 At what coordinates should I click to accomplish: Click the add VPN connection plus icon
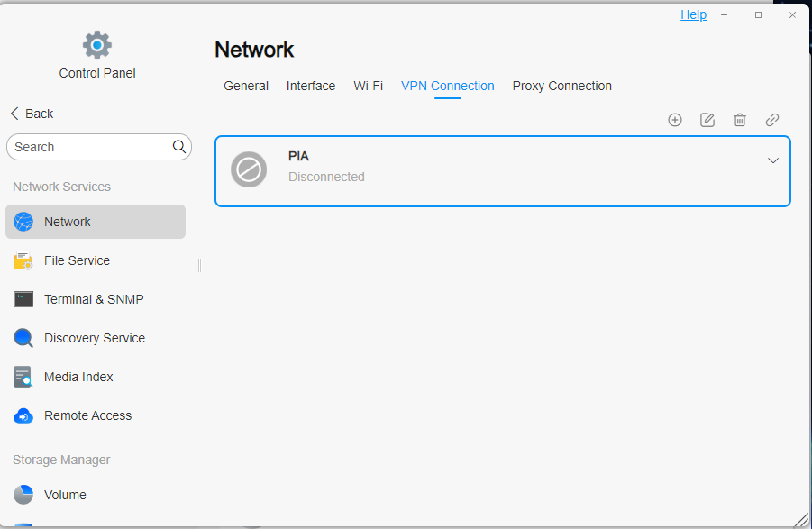675,120
